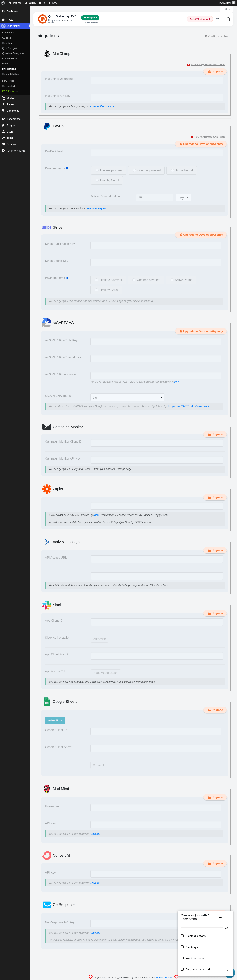Screen dimensions: 237x980
Task: Open the Help dropdown tab
Action: pyautogui.click(x=226, y=9)
